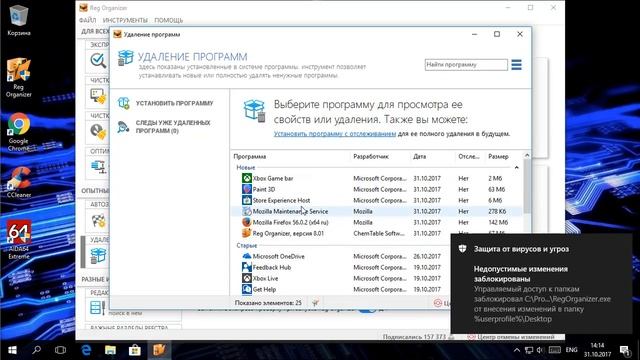Select Feedback Hub row text
640x360 pixels.
pyautogui.click(x=271, y=267)
